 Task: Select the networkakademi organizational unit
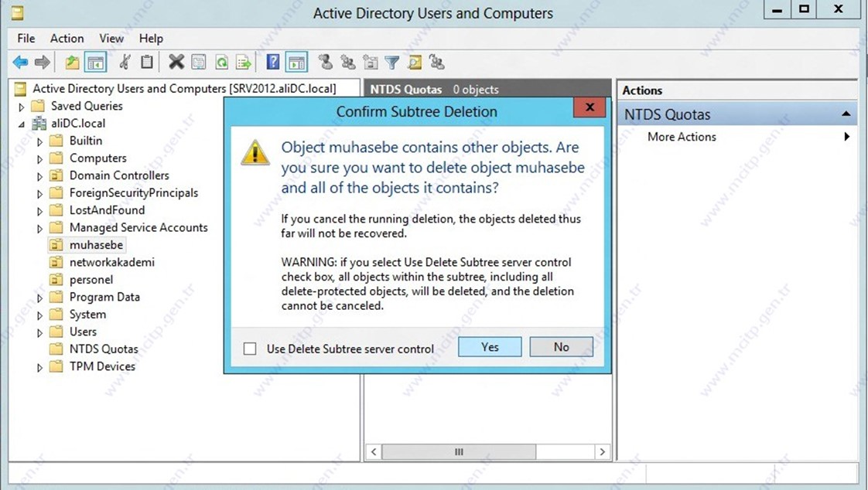point(112,262)
